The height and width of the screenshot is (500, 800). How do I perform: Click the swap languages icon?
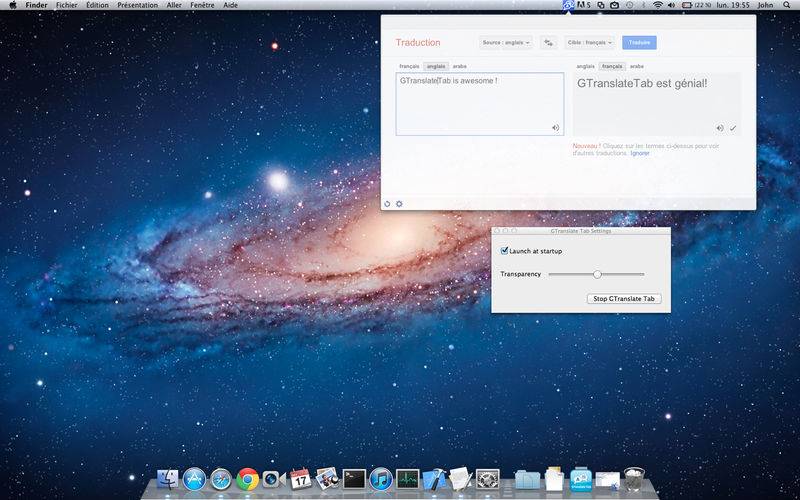pyautogui.click(x=548, y=43)
